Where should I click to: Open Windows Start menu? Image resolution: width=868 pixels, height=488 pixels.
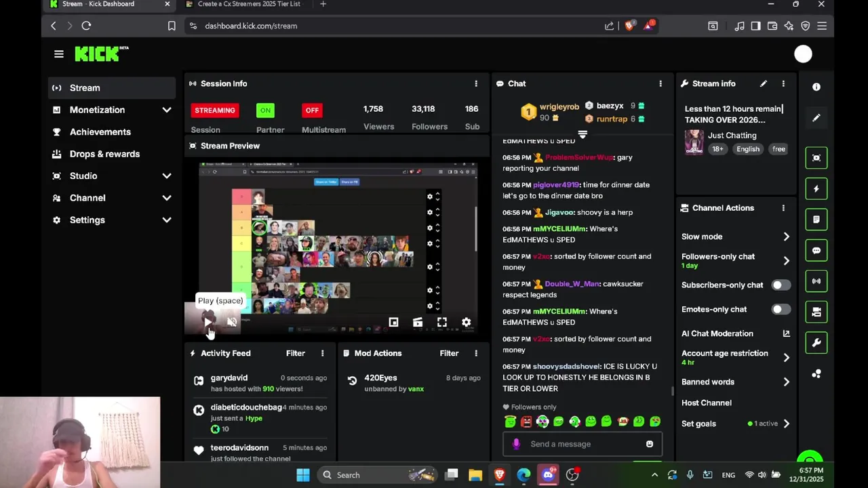303,475
